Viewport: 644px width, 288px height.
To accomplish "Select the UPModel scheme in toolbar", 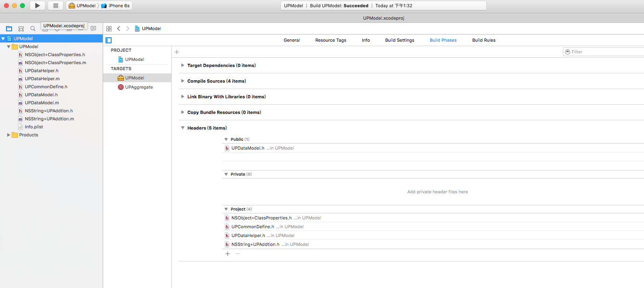I will [82, 6].
